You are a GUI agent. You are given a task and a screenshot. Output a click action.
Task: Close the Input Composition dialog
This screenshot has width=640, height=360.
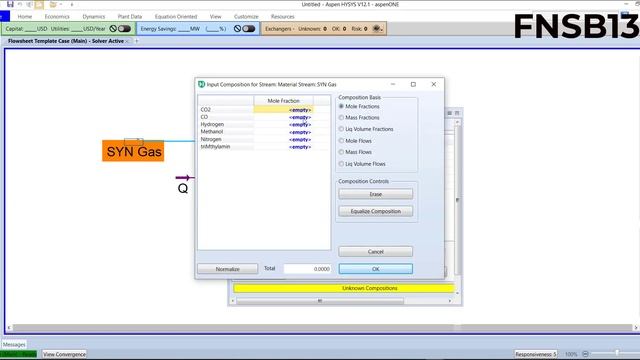tap(433, 84)
